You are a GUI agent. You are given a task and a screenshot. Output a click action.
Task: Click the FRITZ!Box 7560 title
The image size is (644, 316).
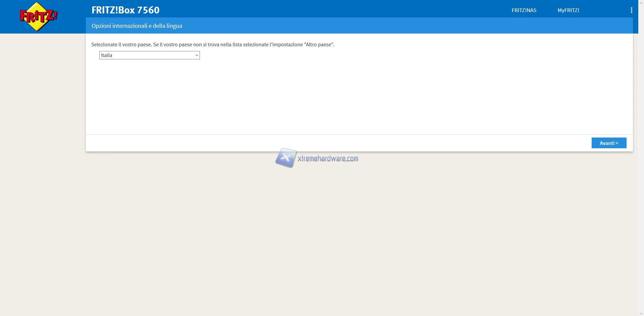125,10
